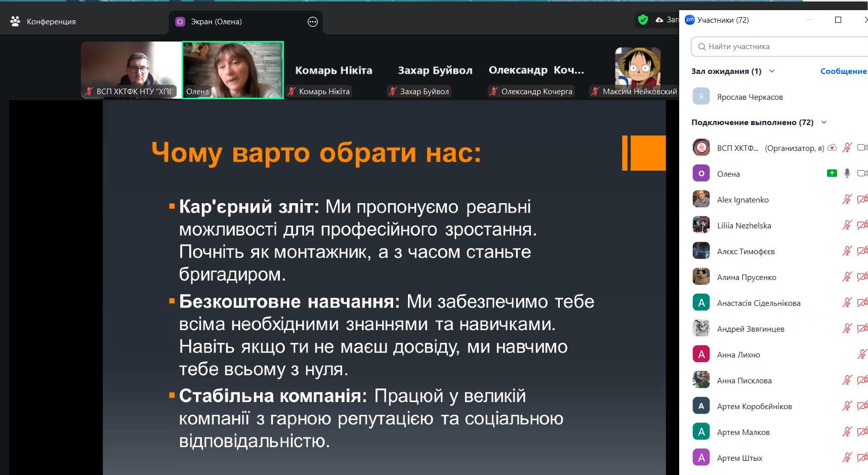Toggle Alex Ignatenko's muted microphone icon
Viewport: 868px width, 475px height.
click(847, 200)
